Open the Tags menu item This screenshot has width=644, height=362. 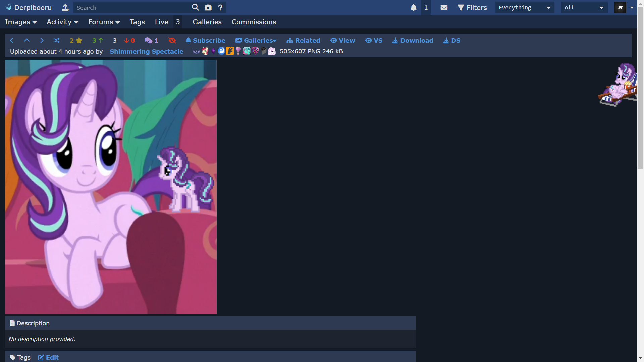(137, 22)
